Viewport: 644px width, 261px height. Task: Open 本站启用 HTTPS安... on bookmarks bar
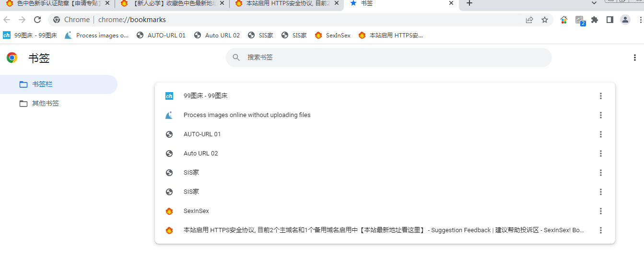tap(390, 35)
